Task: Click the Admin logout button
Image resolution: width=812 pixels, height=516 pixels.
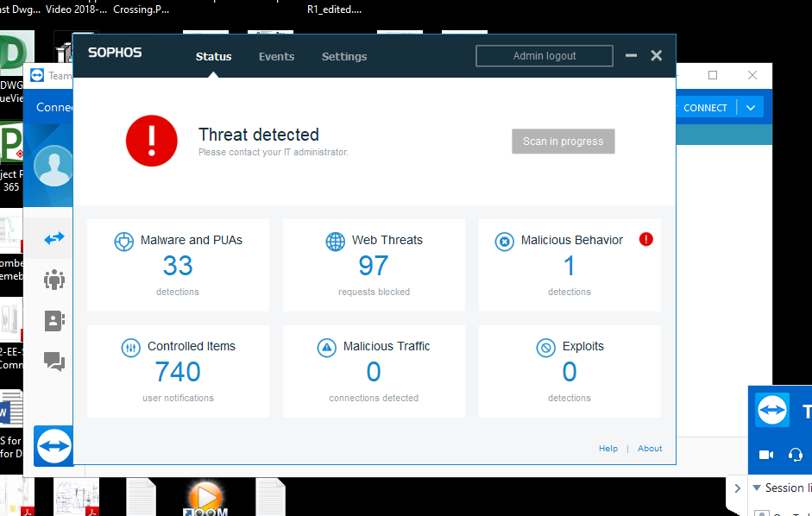Action: pyautogui.click(x=544, y=56)
